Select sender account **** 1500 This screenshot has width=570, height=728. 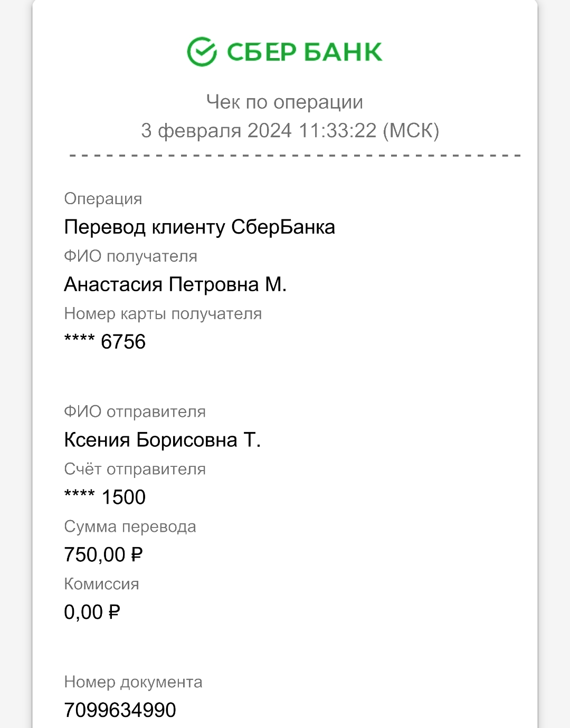click(104, 497)
